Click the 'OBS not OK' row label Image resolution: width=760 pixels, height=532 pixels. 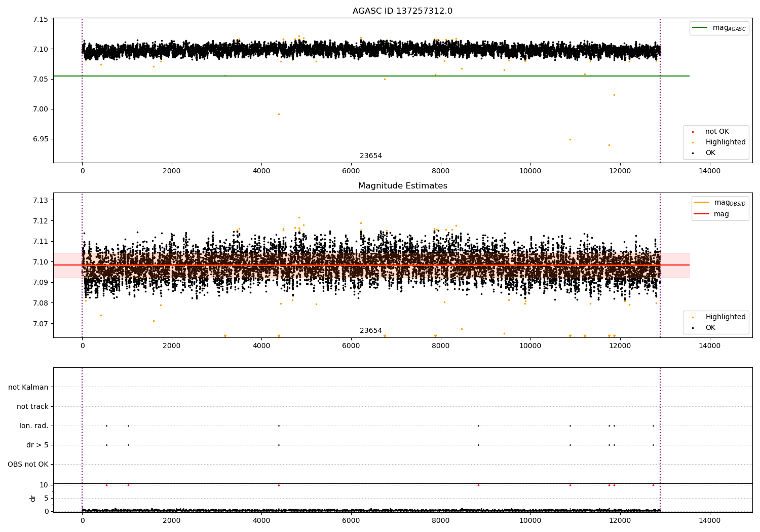coord(28,464)
